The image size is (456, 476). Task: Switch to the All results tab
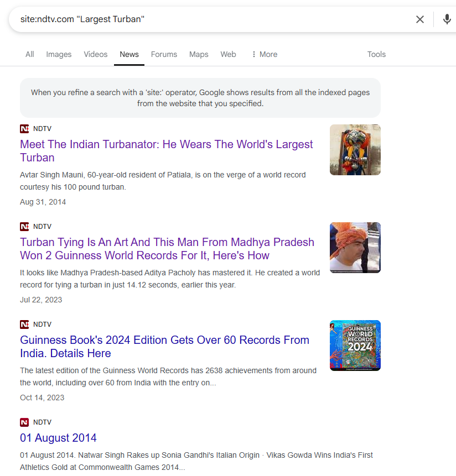[x=30, y=54]
